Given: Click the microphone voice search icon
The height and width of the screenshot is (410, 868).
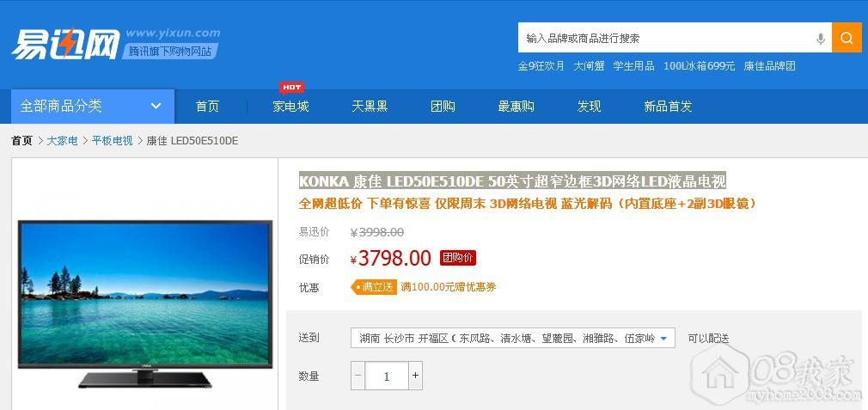Looking at the screenshot, I should point(821,38).
